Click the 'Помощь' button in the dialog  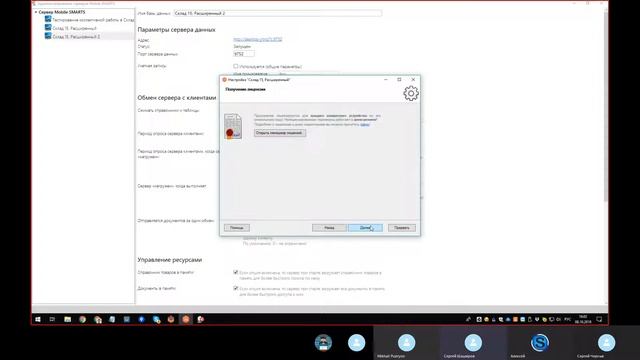pos(237,228)
